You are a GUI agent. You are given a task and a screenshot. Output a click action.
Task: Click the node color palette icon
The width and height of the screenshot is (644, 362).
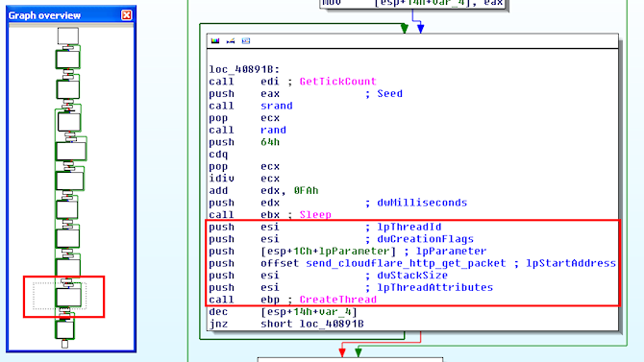[215, 41]
